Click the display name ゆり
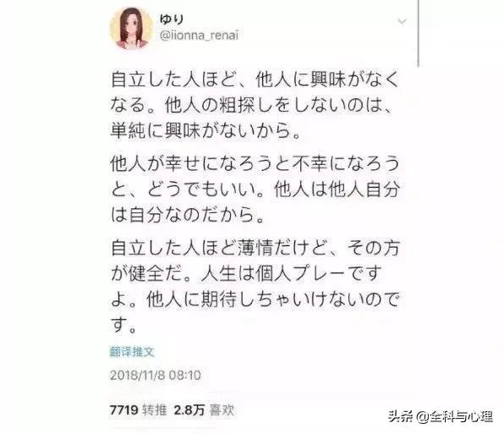The image size is (504, 434). tap(172, 19)
